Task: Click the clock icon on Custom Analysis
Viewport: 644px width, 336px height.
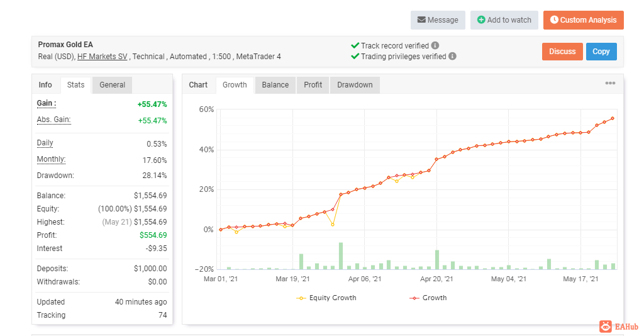Action: [554, 20]
